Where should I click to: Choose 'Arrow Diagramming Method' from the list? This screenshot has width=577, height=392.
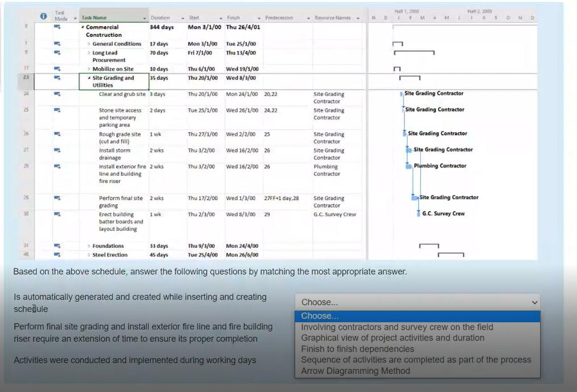coord(355,371)
